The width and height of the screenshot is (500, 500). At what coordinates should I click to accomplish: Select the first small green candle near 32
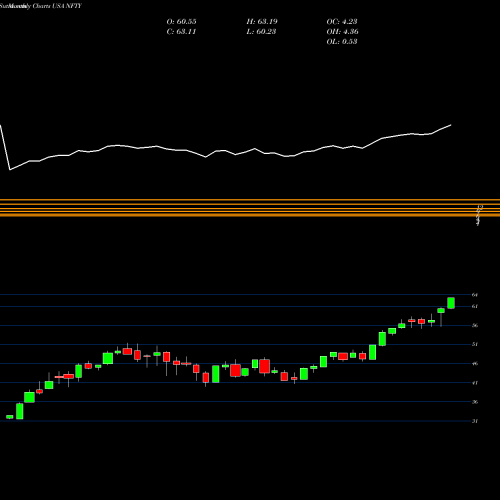click(x=10, y=417)
